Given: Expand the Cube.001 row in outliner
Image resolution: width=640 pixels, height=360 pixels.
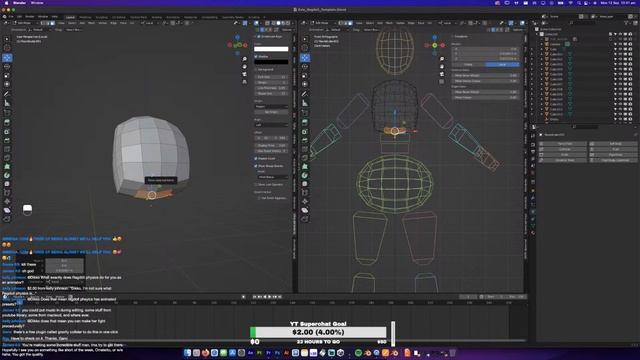Looking at the screenshot, I should 542,54.
